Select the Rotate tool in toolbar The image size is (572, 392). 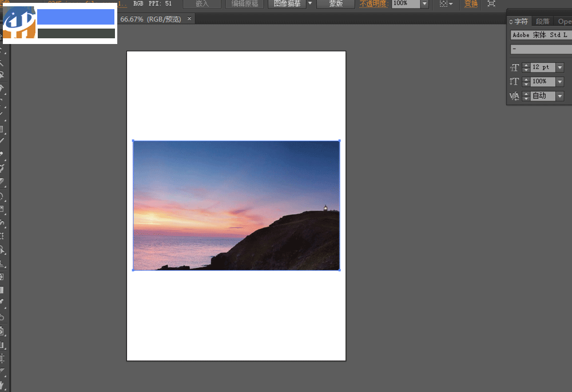(x=2, y=196)
